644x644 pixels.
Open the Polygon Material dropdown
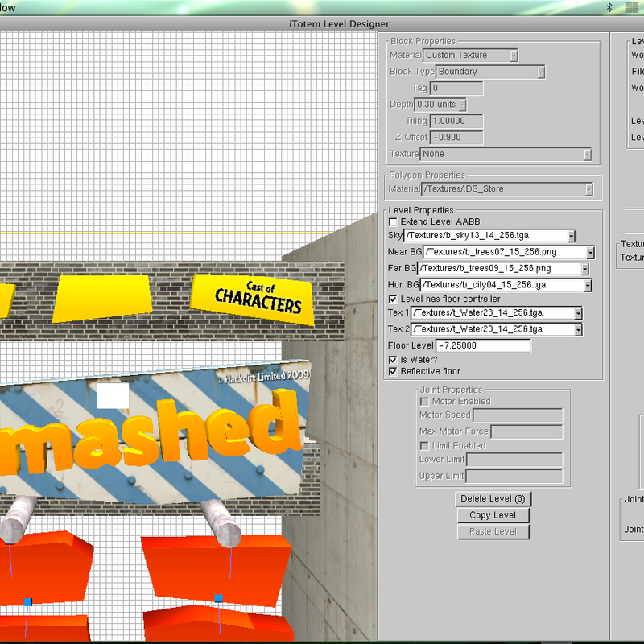click(507, 189)
